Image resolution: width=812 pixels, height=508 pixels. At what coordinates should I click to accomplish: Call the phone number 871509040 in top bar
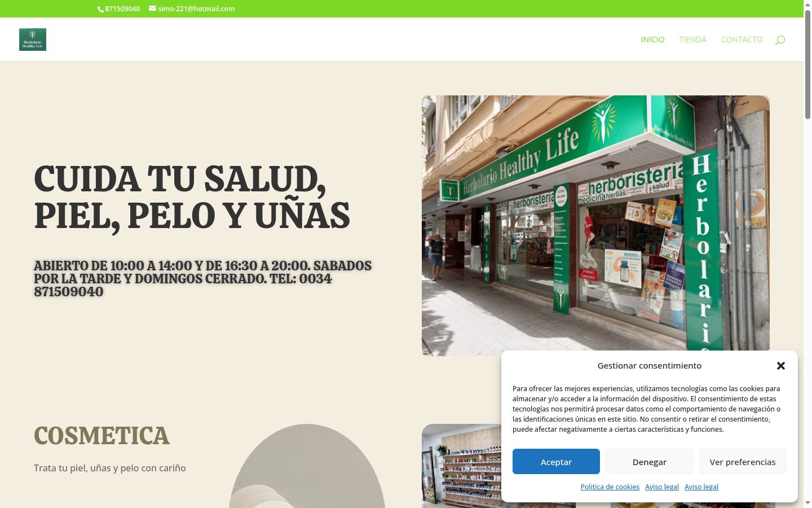click(119, 8)
